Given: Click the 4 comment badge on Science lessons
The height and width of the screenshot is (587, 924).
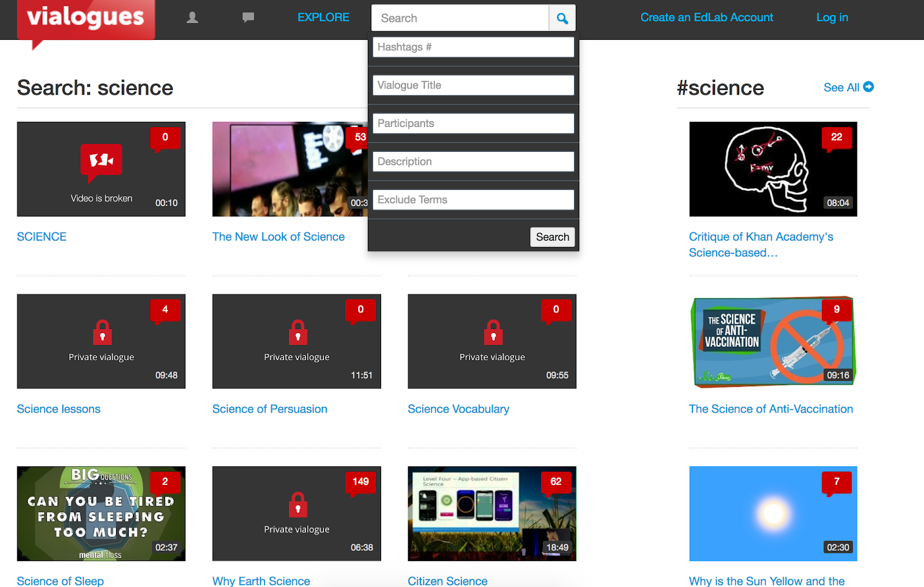Looking at the screenshot, I should (x=165, y=311).
